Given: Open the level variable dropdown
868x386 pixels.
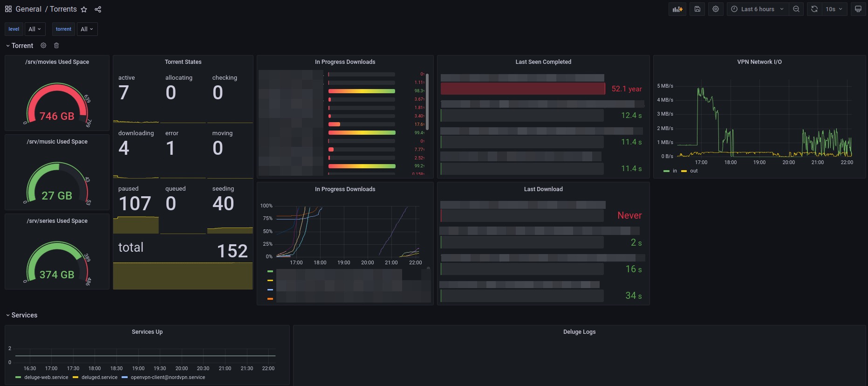Looking at the screenshot, I should click(x=35, y=29).
